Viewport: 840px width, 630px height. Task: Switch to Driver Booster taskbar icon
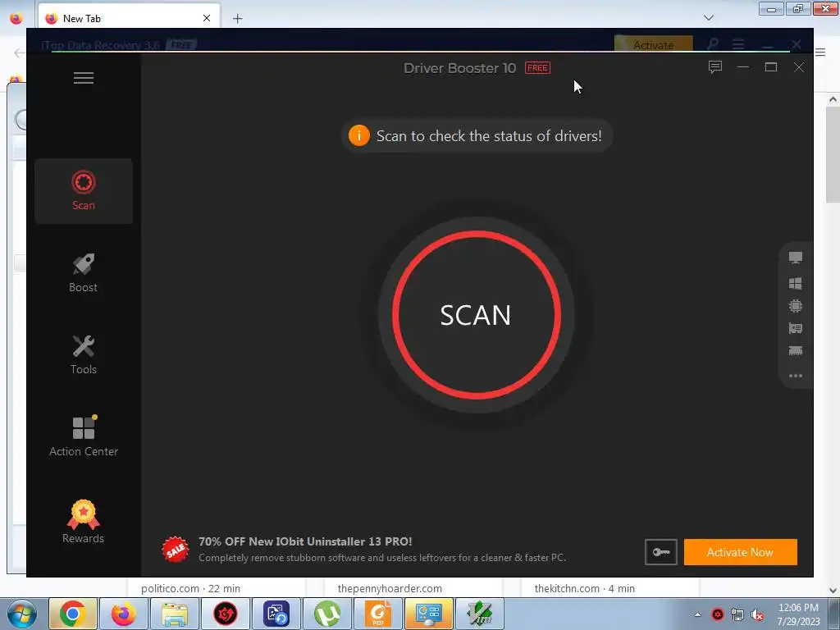tap(226, 614)
